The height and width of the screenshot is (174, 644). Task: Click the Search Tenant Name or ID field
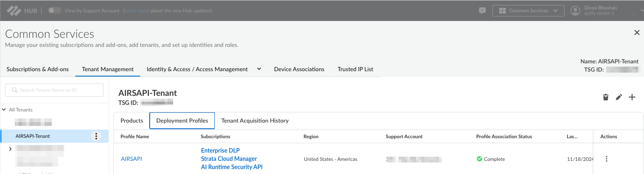tap(54, 90)
